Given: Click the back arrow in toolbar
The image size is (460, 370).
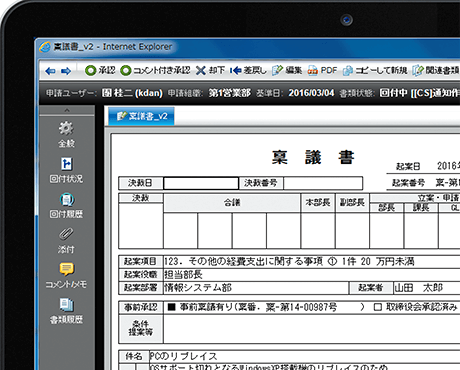Looking at the screenshot, I should [x=50, y=71].
